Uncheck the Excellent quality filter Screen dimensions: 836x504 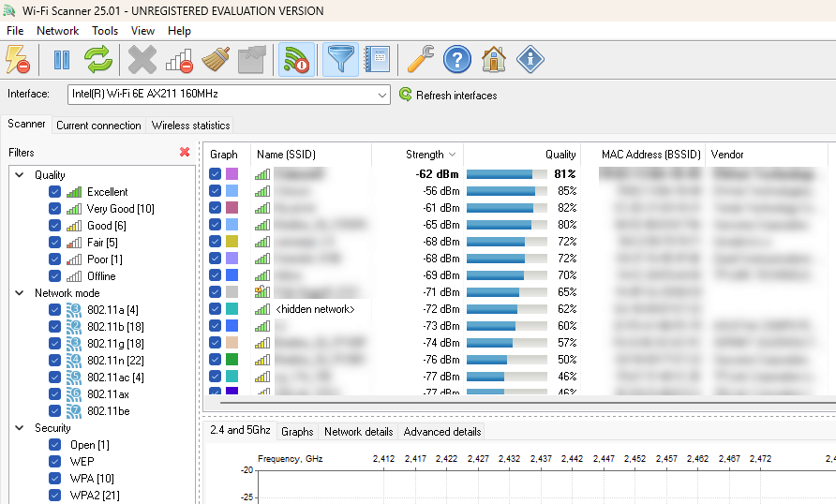[54, 192]
